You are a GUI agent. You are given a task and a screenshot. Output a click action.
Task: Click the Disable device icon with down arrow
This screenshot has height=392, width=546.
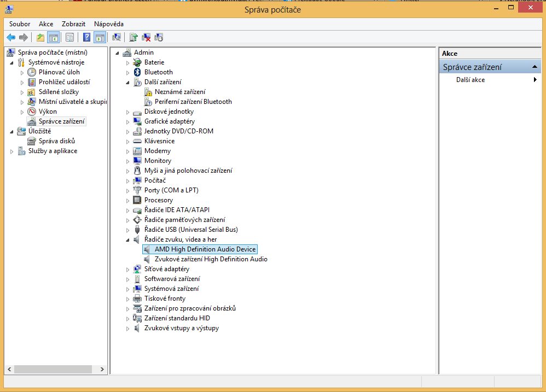[x=159, y=37]
